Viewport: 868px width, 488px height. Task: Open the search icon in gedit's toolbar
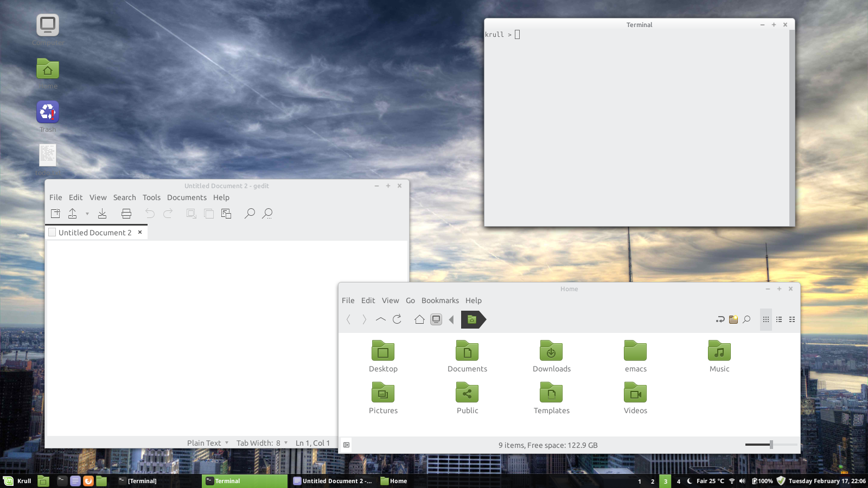[x=250, y=214]
